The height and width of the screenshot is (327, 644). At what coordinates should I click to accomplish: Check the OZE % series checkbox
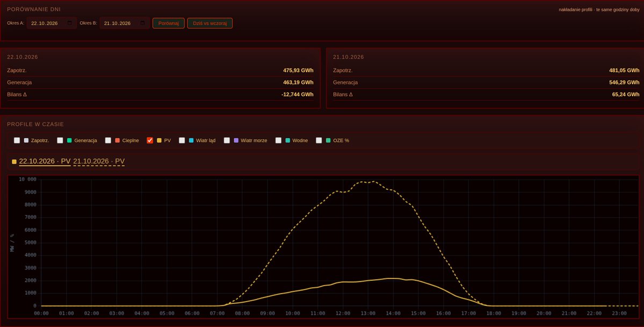pyautogui.click(x=319, y=140)
